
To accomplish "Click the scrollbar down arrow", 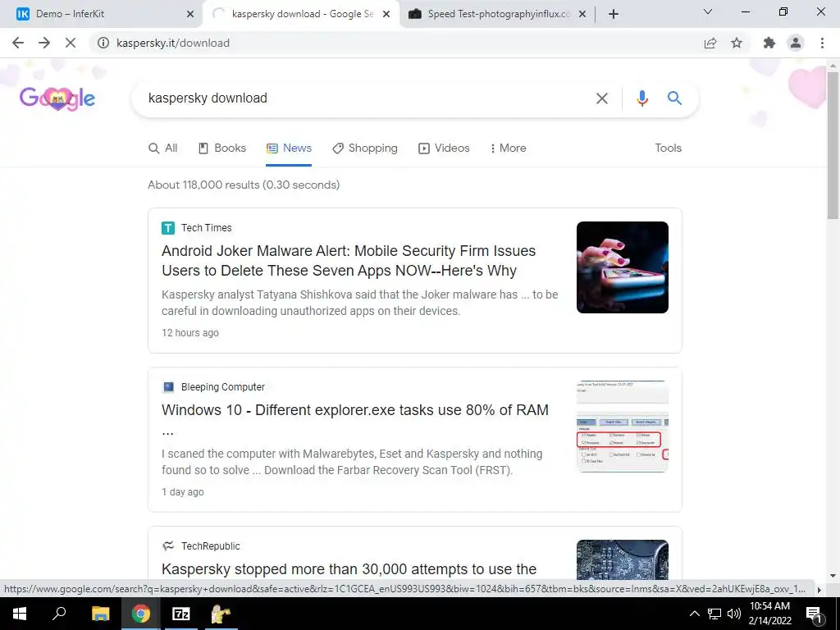I will (x=833, y=575).
